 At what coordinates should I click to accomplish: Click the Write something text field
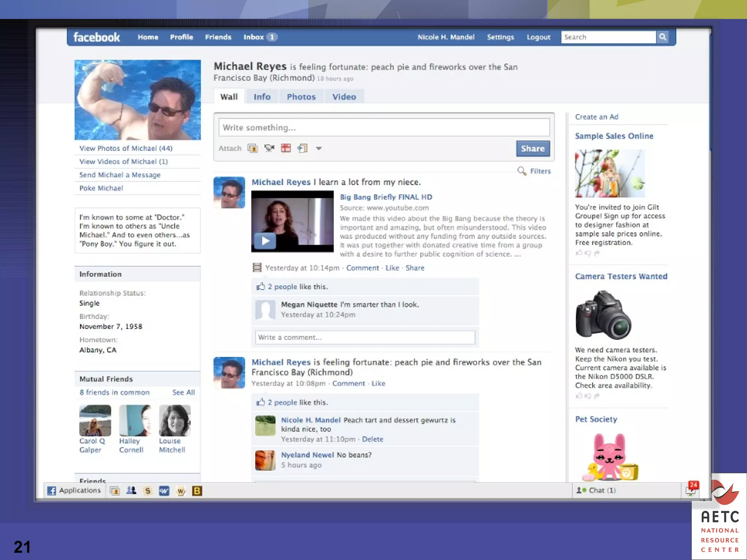tap(384, 128)
